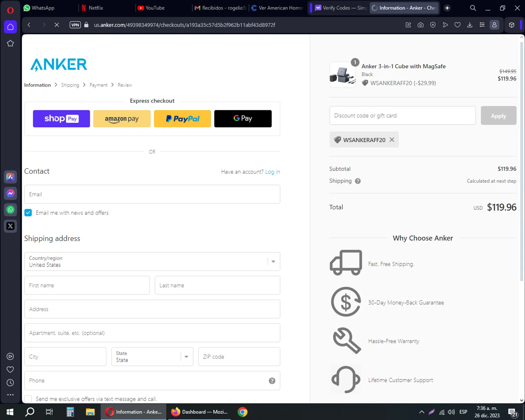Check exclusive offers via text message

[x=28, y=399]
